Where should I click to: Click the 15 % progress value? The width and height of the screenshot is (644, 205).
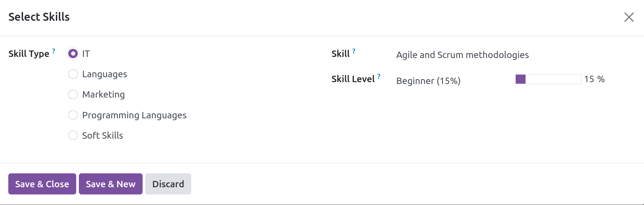coord(594,79)
